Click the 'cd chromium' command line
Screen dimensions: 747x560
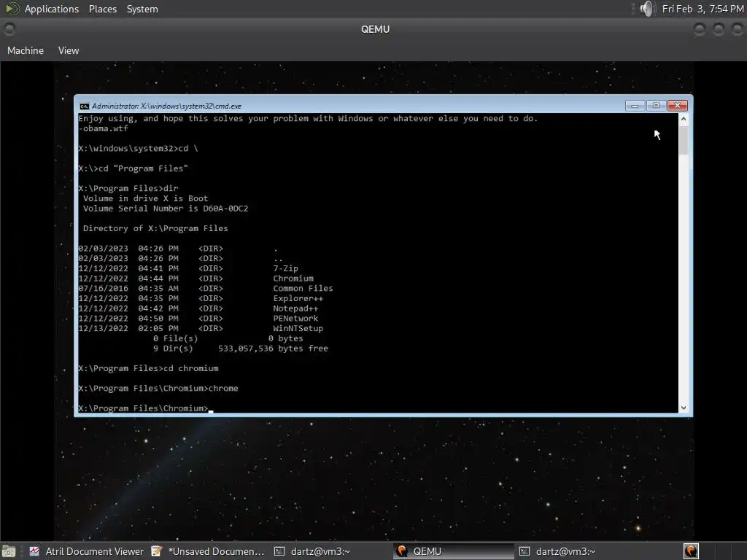[x=148, y=368]
